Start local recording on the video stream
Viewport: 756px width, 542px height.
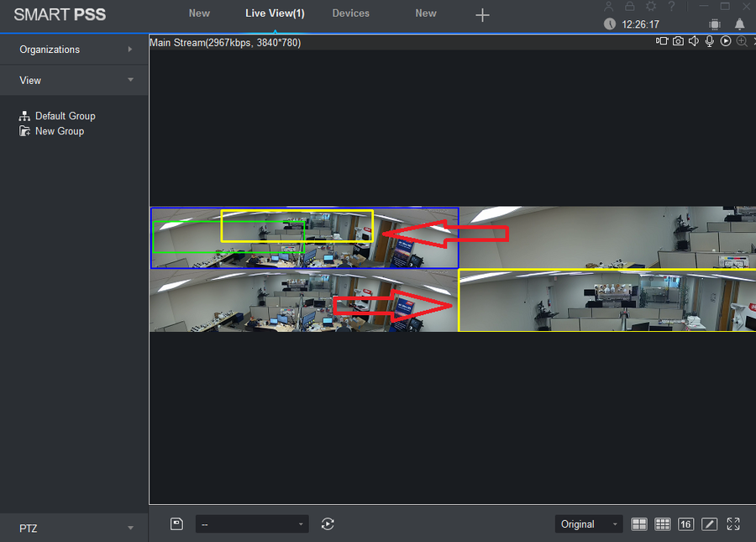662,41
